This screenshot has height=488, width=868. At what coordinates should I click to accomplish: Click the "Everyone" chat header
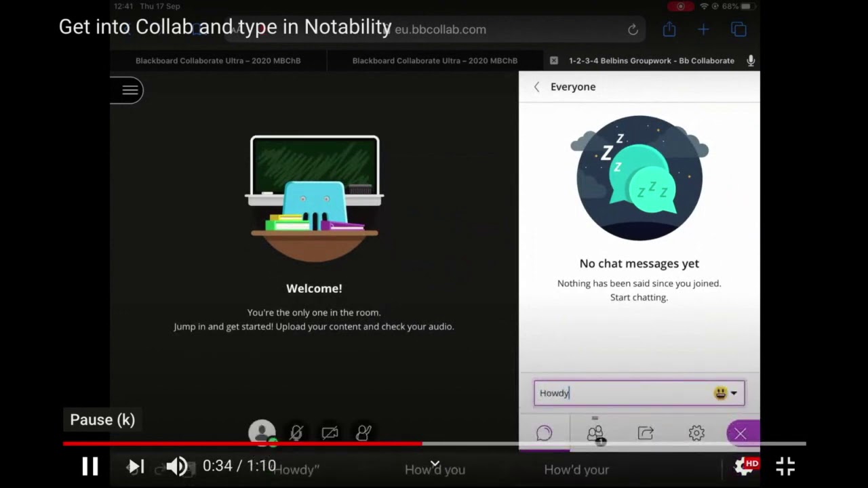coord(573,87)
